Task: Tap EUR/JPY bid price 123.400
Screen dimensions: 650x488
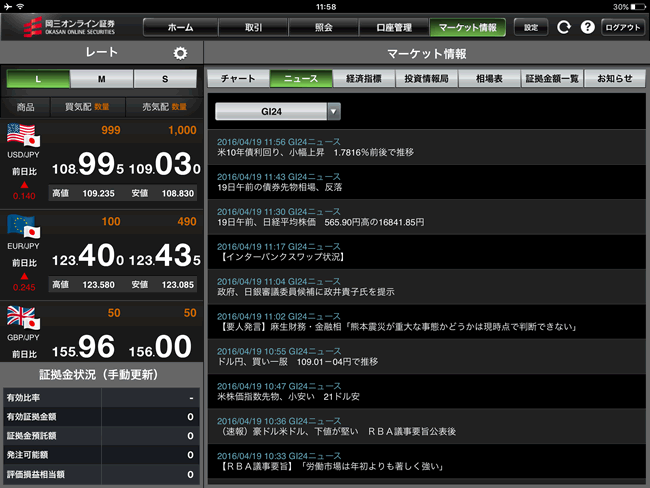Action: pos(88,256)
